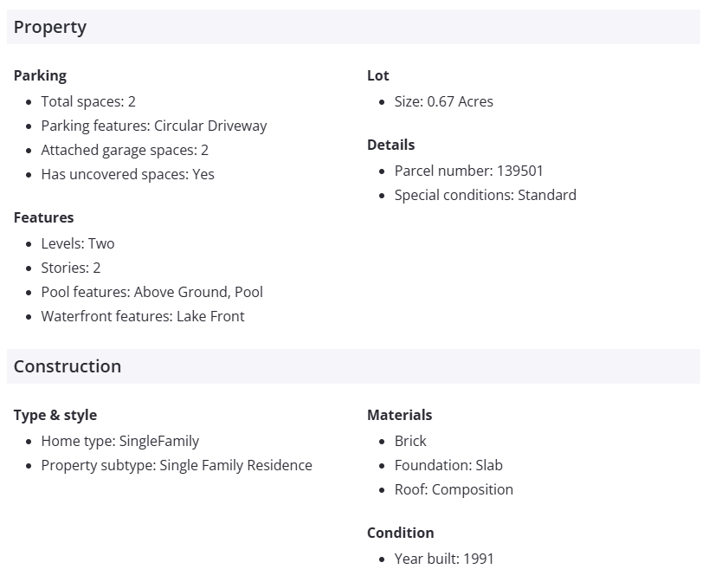Click the Roof: Composition entry
The height and width of the screenshot is (569, 728).
tap(454, 489)
